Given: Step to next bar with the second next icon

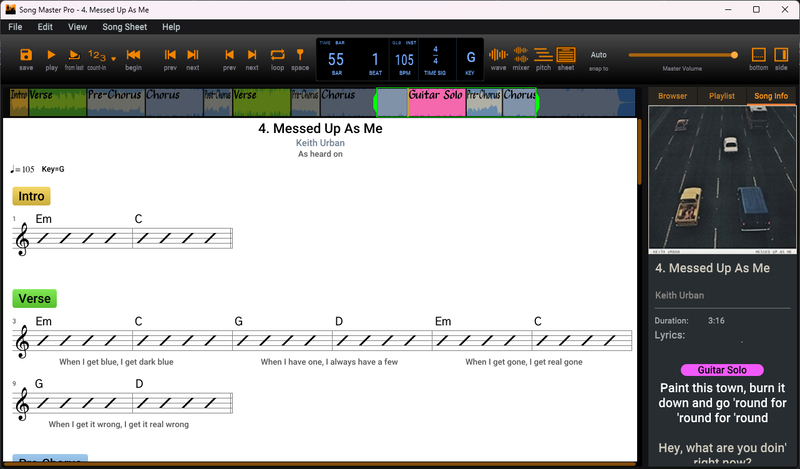Looking at the screenshot, I should (252, 55).
